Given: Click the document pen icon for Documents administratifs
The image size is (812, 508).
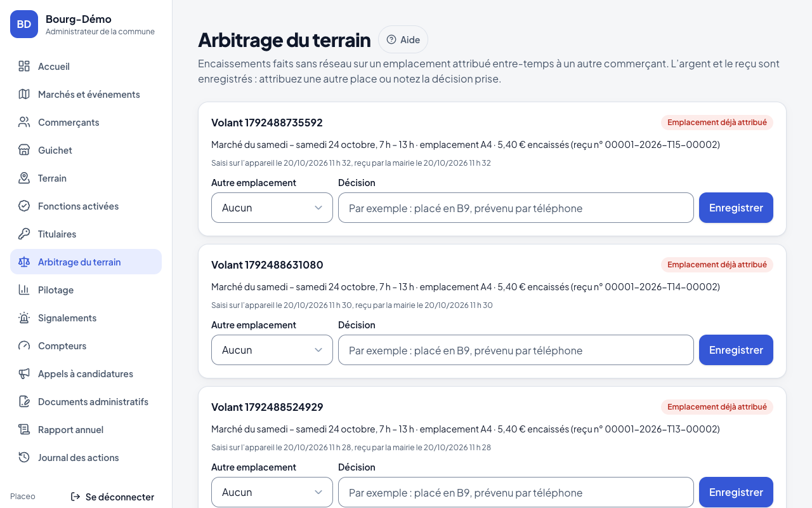Looking at the screenshot, I should click(24, 401).
